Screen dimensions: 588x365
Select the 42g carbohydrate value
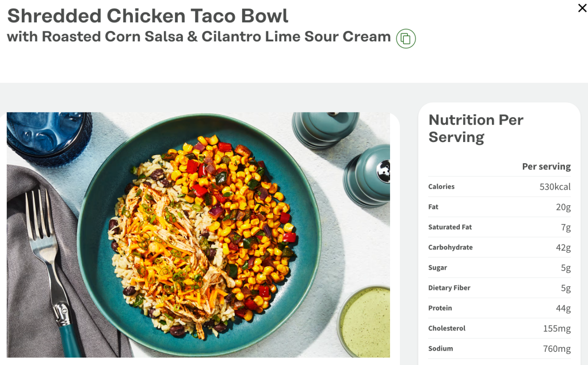click(x=563, y=248)
